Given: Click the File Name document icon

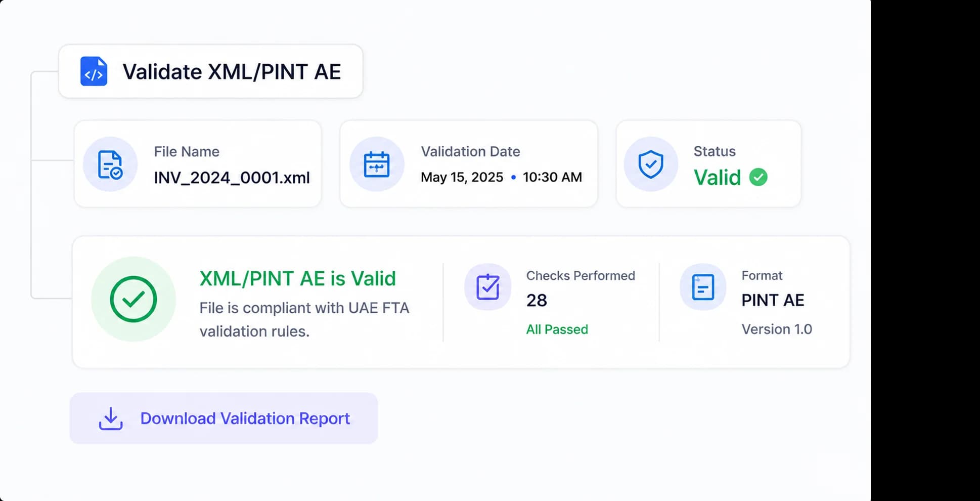Looking at the screenshot, I should tap(110, 164).
